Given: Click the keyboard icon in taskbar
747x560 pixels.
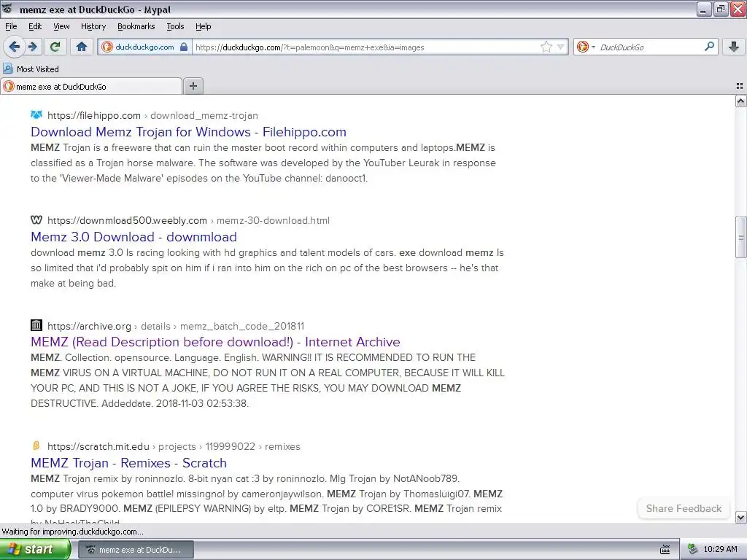Looking at the screenshot, I should pyautogui.click(x=665, y=550).
